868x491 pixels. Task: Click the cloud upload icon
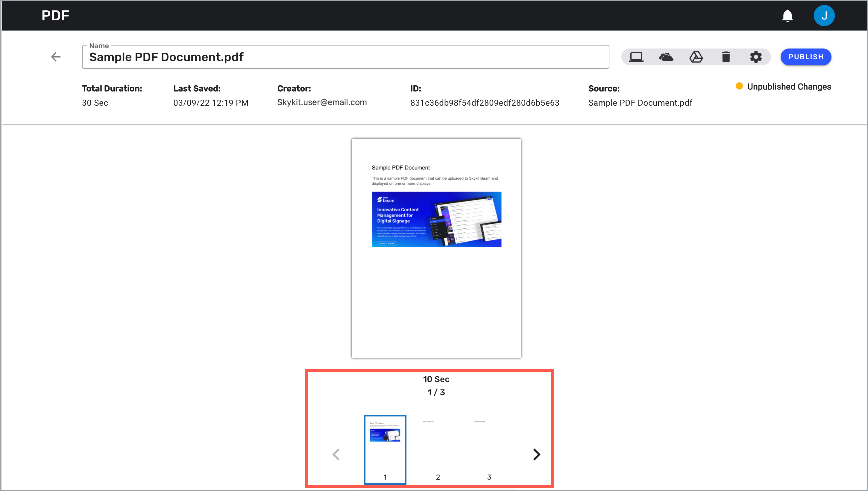click(667, 56)
